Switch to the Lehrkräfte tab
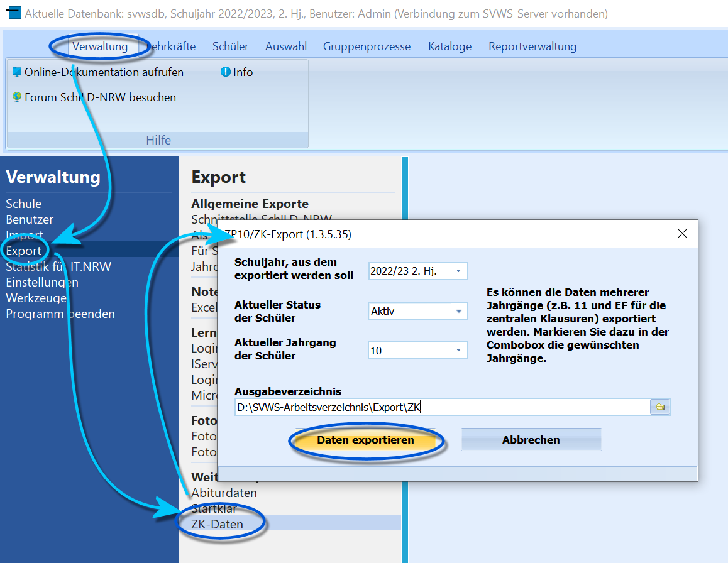Screen dimensions: 728x563 [172, 46]
